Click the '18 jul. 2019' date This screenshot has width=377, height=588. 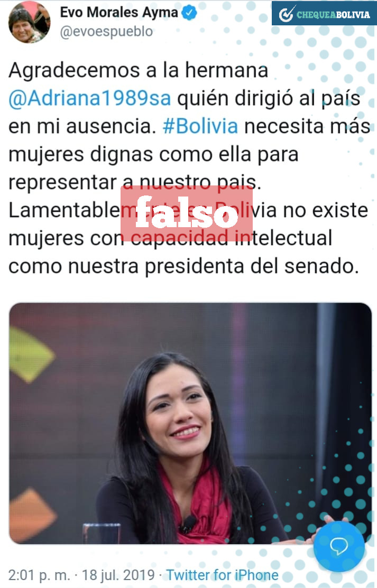pos(118,575)
